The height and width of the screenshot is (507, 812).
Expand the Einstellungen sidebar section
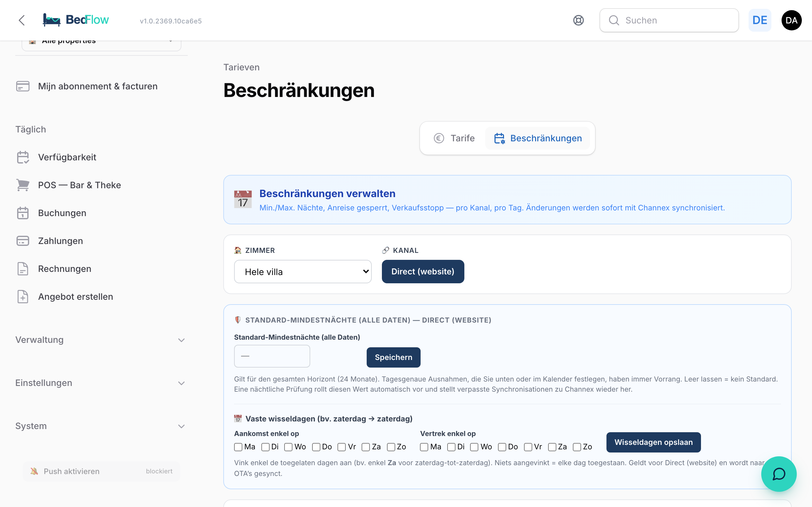point(100,383)
